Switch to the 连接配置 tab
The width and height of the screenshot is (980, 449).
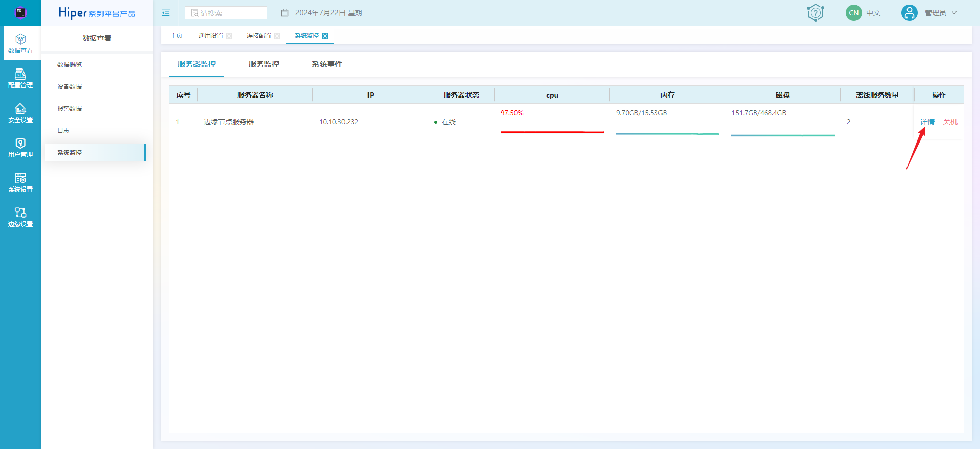coord(259,36)
